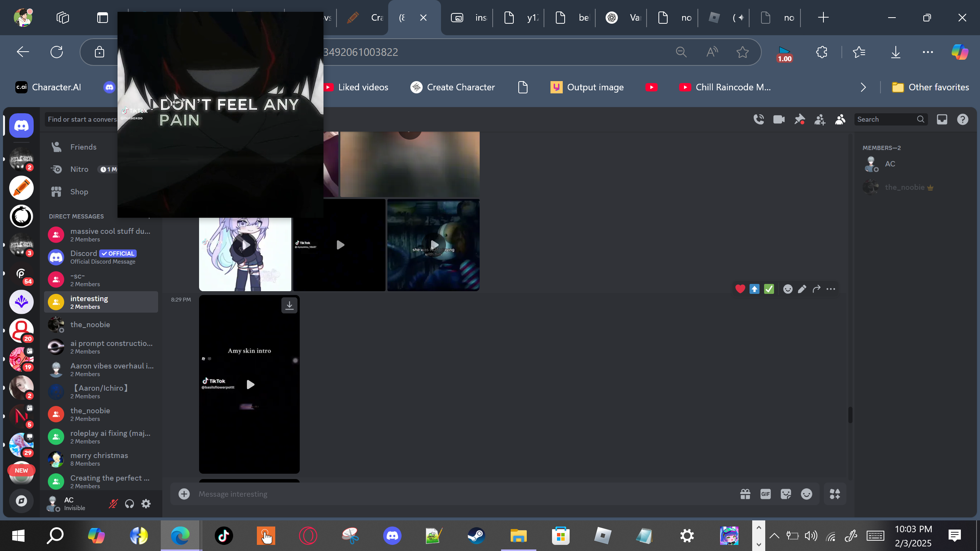Open Windows Start menu

click(x=18, y=536)
